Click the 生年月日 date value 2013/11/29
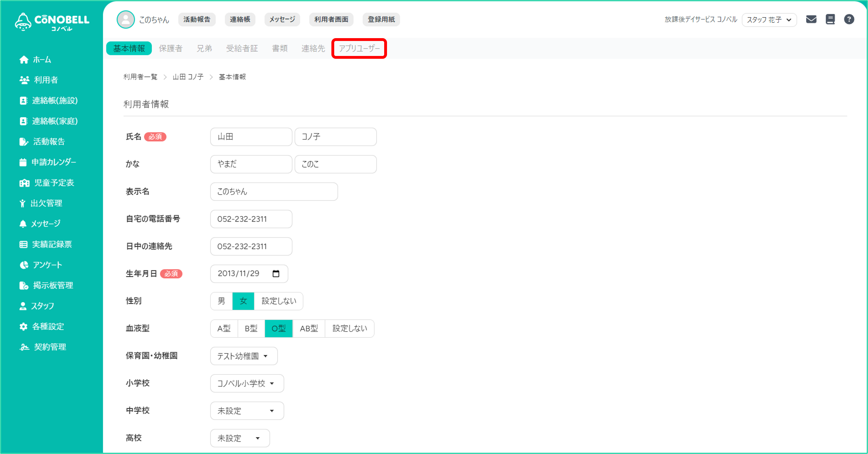The height and width of the screenshot is (454, 868). pos(238,274)
